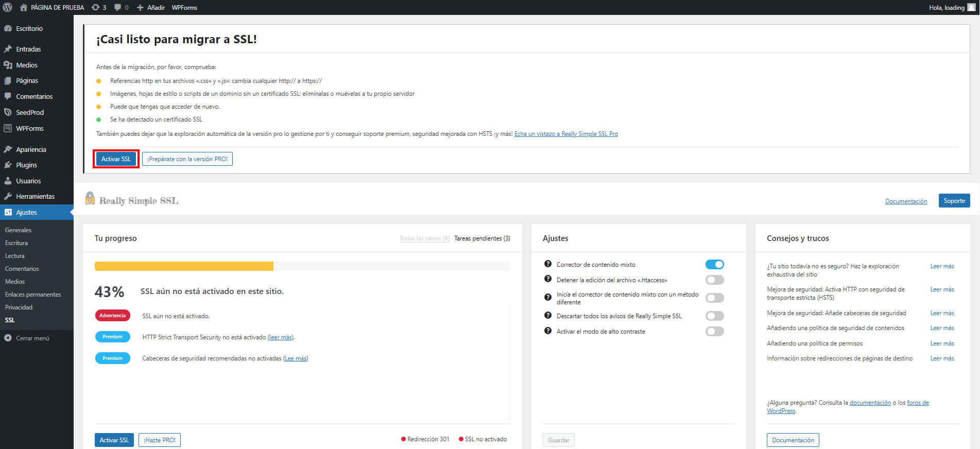Click the Escritorio dashboard icon
This screenshot has height=449, width=980.
click(8, 28)
